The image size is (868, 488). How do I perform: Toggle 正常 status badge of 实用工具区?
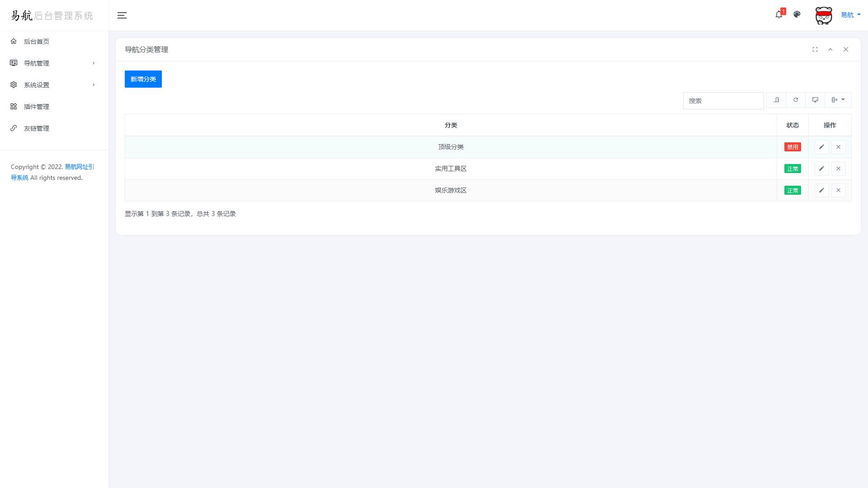(x=792, y=169)
